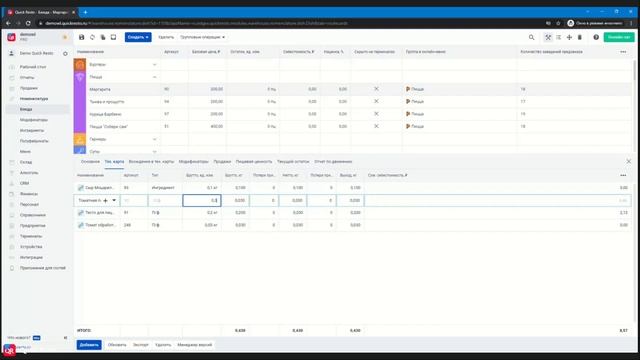
Task: Click the Экспорт button at bottom
Action: pyautogui.click(x=141, y=345)
